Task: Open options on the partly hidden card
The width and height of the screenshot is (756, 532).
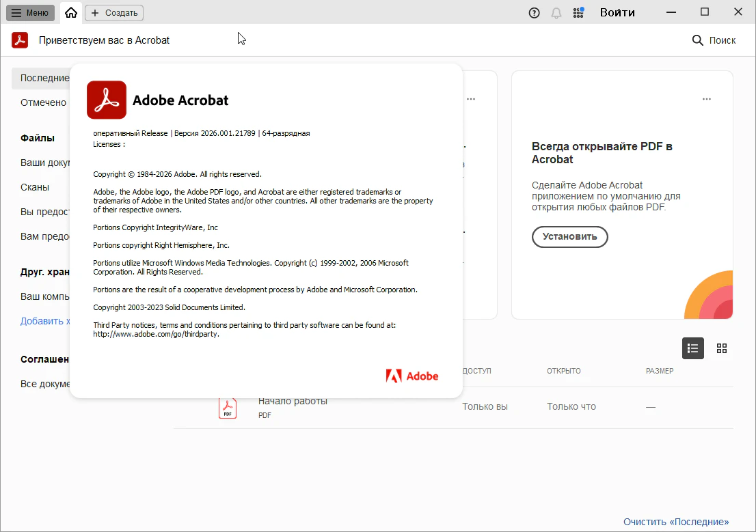Action: point(470,99)
